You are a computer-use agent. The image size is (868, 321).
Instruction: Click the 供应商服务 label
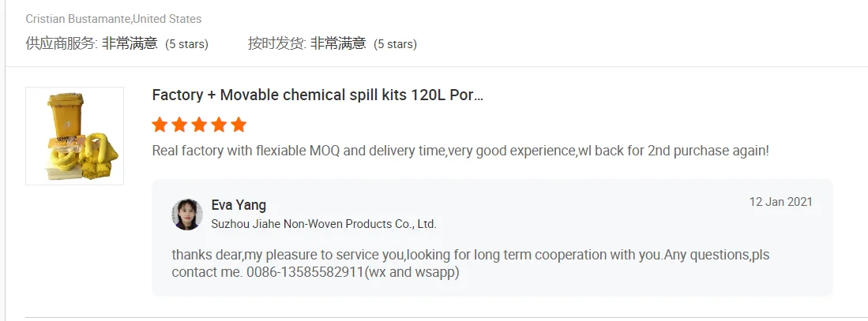(62, 44)
